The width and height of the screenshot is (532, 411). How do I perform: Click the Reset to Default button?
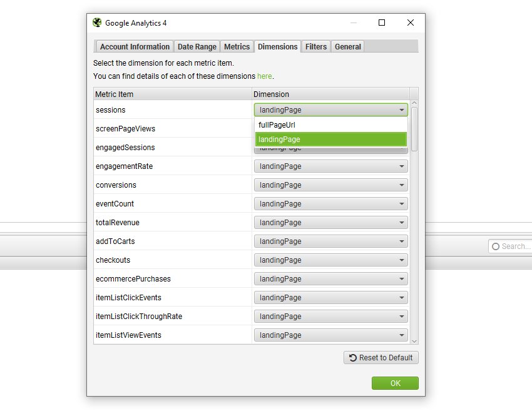click(x=381, y=358)
